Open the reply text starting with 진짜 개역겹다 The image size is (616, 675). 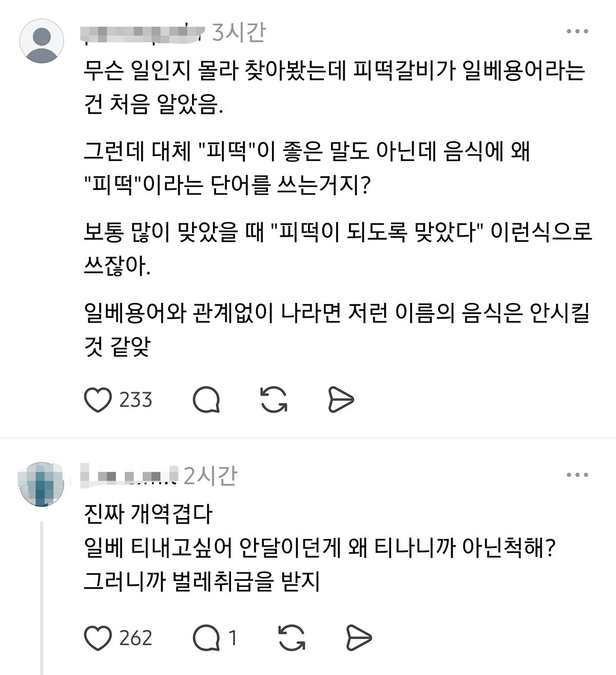pyautogui.click(x=321, y=548)
